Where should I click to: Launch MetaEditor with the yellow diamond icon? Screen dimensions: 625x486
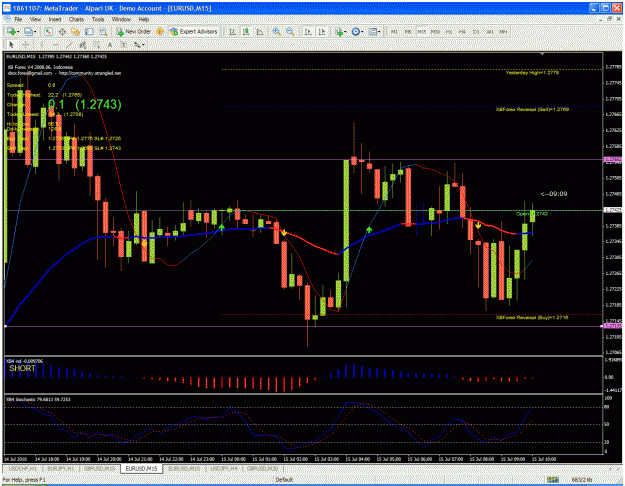click(159, 31)
